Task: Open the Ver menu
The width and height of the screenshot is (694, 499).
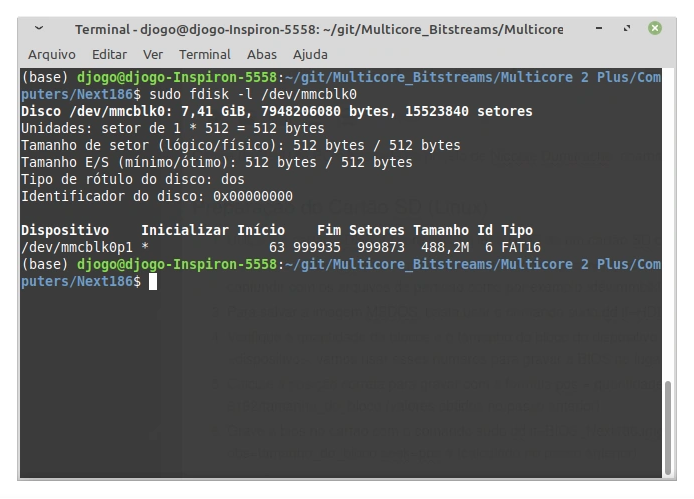Action: tap(153, 54)
